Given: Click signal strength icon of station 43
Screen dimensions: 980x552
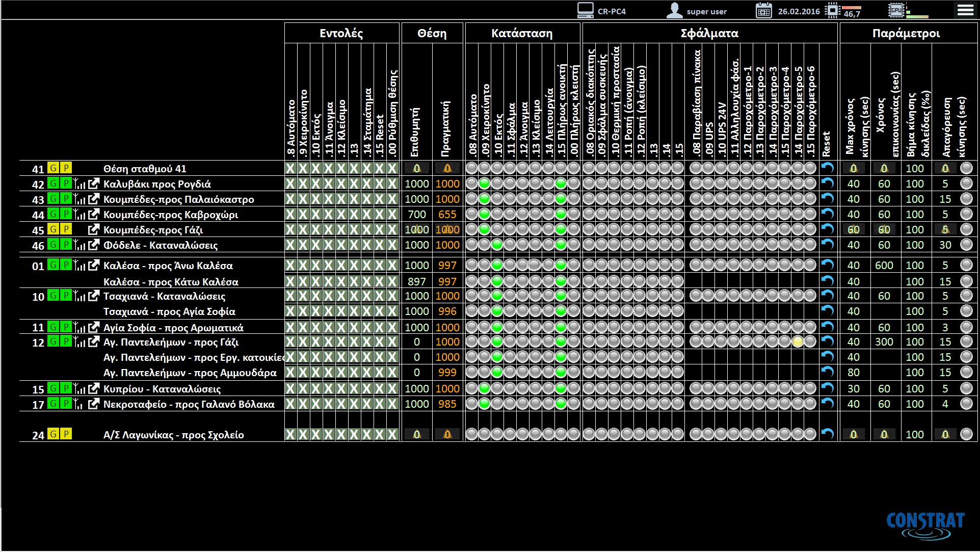Looking at the screenshot, I should (80, 199).
